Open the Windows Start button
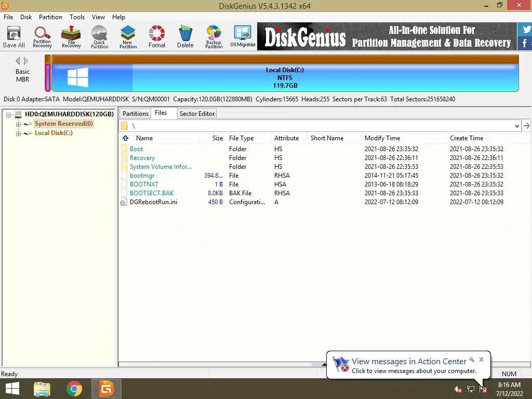 12,389
